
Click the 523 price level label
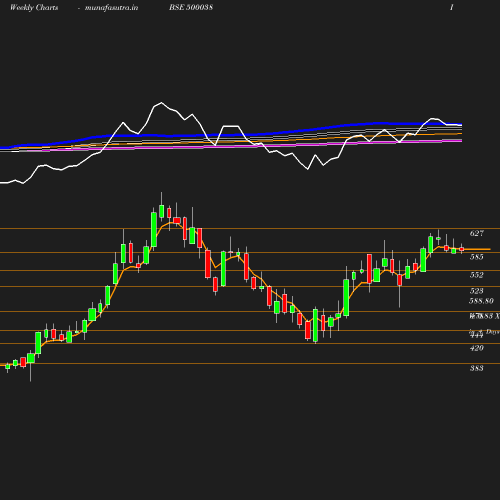[476, 291]
